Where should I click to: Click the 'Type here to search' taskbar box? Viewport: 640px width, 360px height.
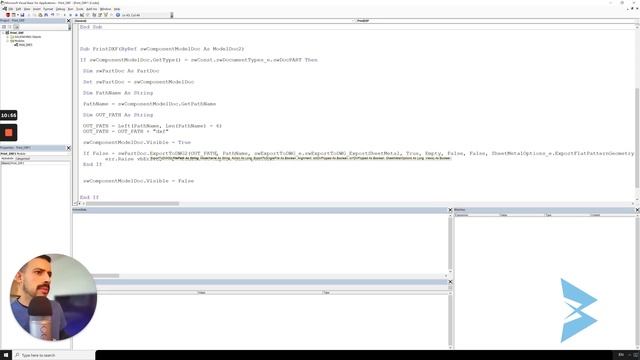[x=54, y=355]
